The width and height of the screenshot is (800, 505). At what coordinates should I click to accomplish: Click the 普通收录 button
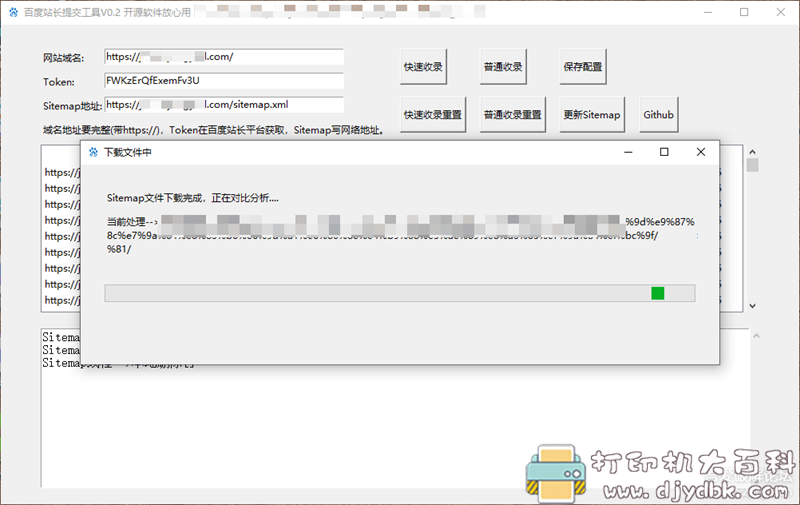pos(503,66)
